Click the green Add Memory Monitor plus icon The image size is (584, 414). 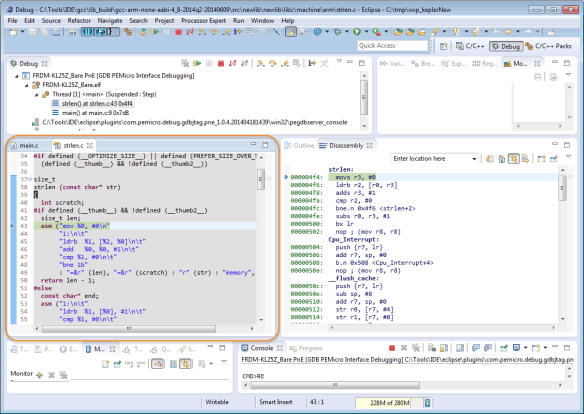tap(39, 375)
